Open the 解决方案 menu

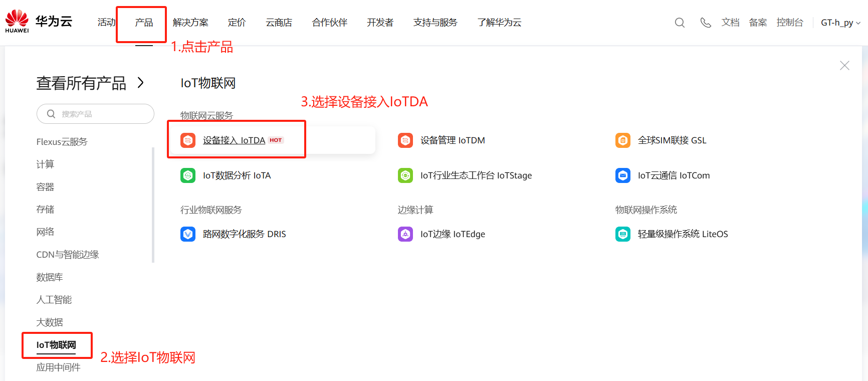(x=190, y=23)
